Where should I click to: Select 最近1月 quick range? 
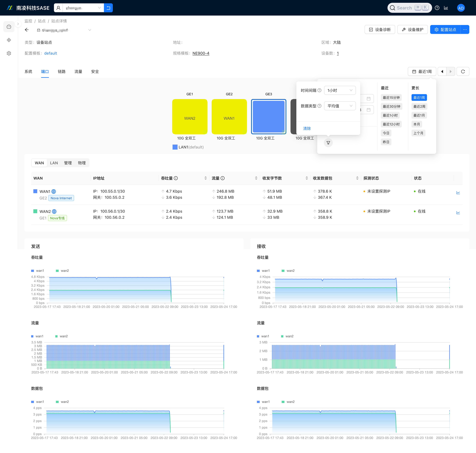(419, 115)
